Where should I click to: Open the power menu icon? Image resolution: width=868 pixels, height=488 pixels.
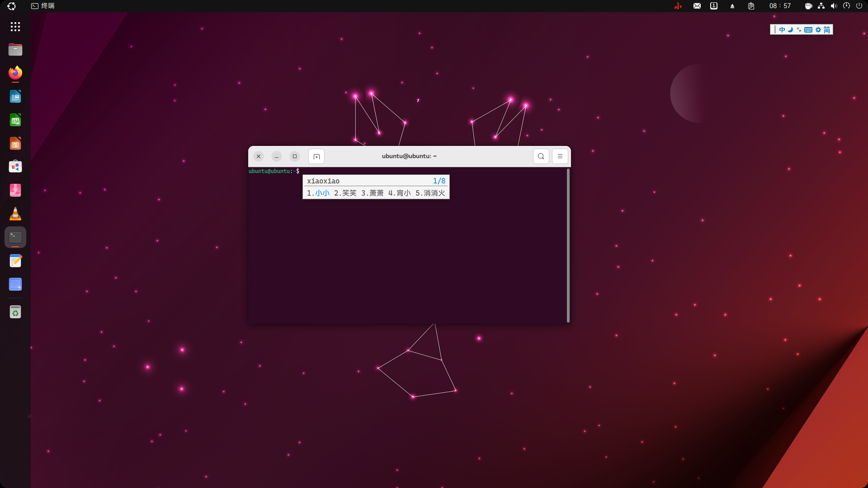[859, 6]
